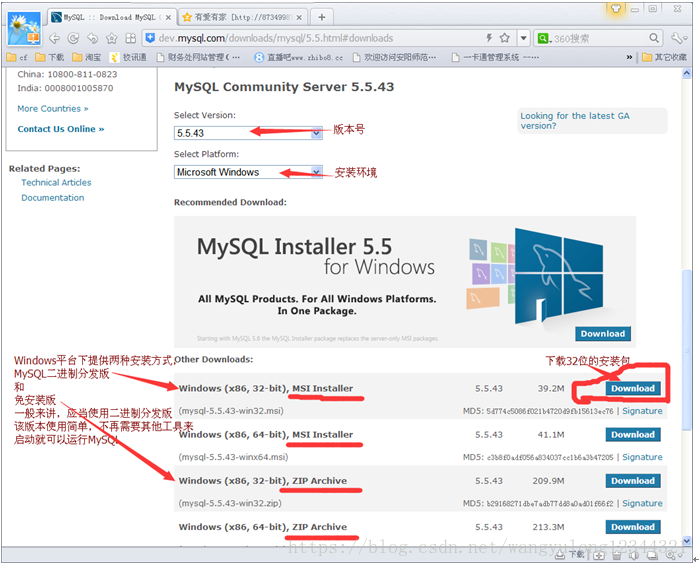Open the wrench tools menu icon
Image resolution: width=699 pixels, height=567 pixels.
click(x=678, y=38)
